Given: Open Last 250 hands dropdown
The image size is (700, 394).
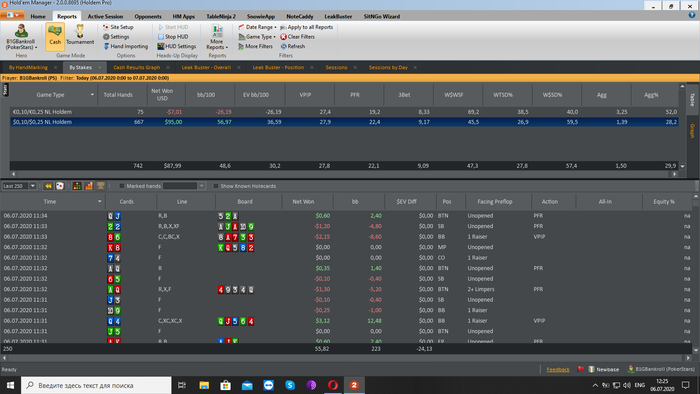Looking at the screenshot, I should click(x=33, y=186).
